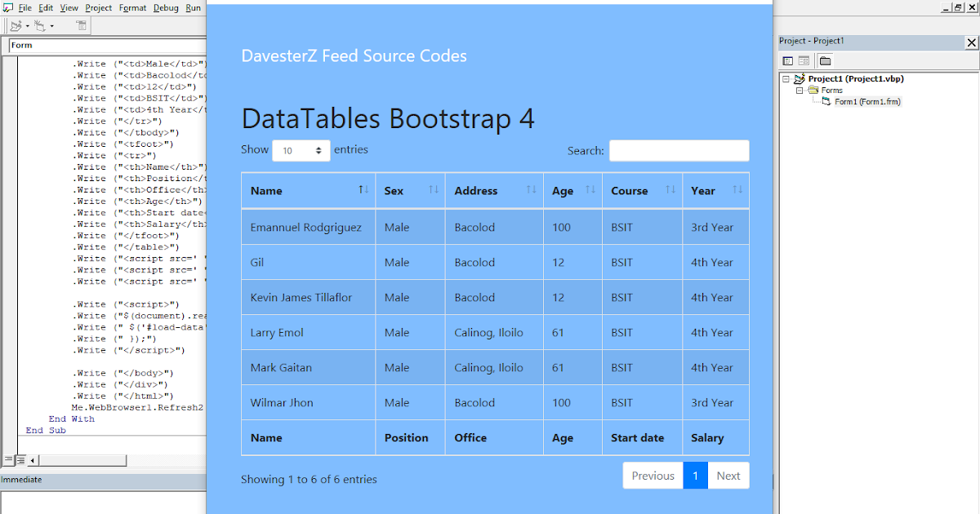Collapse the Forms folder node

pos(800,91)
